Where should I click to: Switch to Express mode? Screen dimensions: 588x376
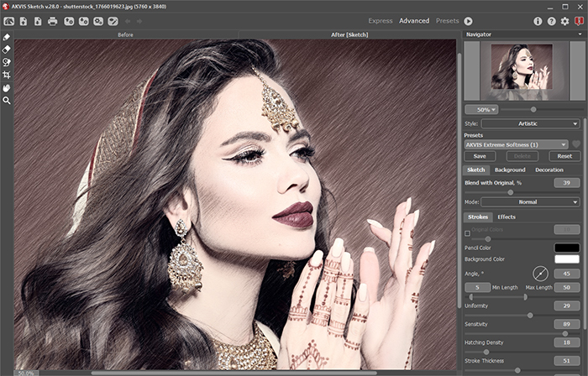coord(380,20)
